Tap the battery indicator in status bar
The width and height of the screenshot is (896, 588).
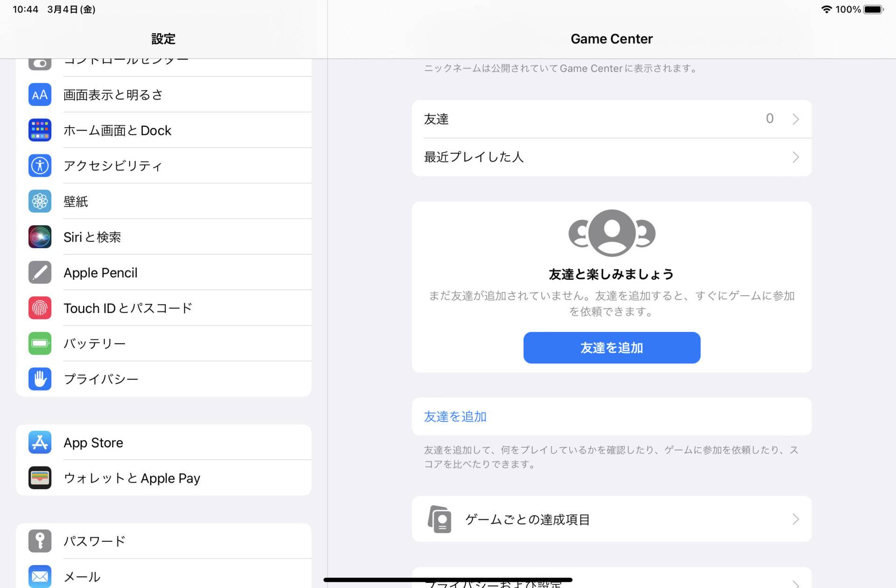coord(874,9)
